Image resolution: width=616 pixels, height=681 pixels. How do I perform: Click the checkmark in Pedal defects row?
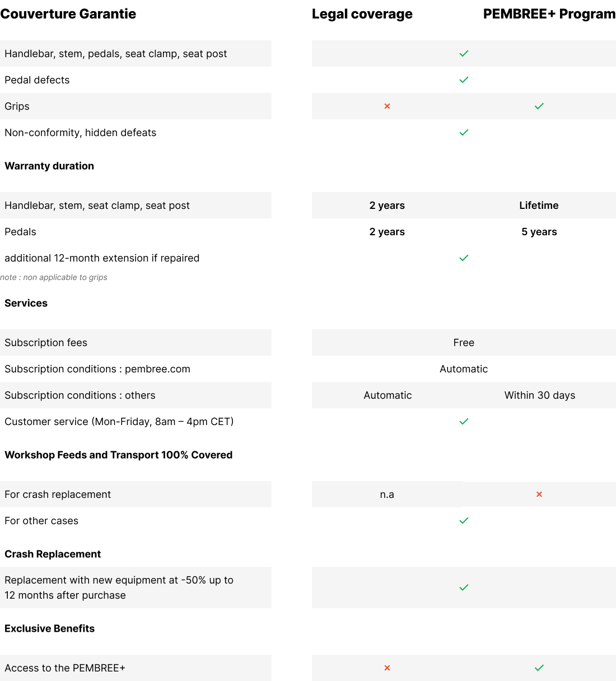click(464, 80)
